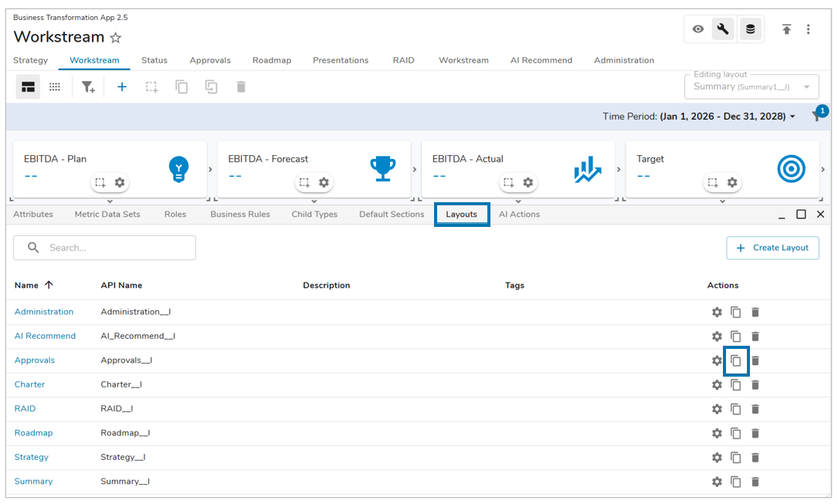Viewport: 838px width, 504px height.
Task: Click the add filter funnel icon
Action: [x=88, y=87]
